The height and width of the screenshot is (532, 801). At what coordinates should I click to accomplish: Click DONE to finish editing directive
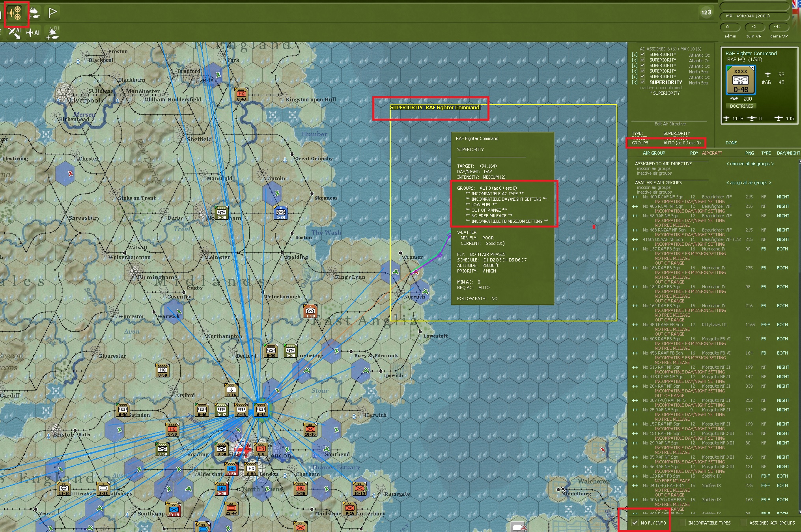pos(731,143)
